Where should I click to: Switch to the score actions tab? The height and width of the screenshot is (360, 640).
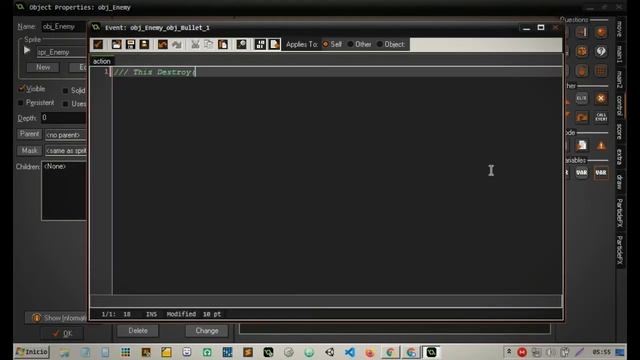pyautogui.click(x=620, y=131)
